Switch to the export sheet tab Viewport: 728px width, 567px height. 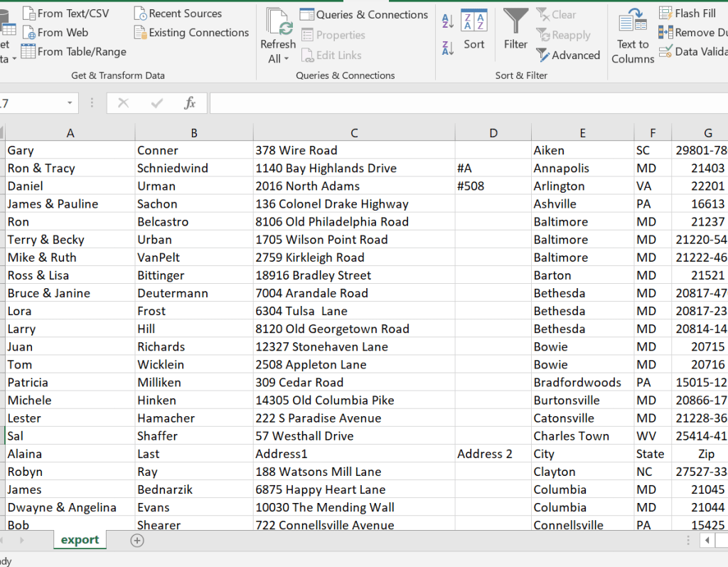pos(80,540)
